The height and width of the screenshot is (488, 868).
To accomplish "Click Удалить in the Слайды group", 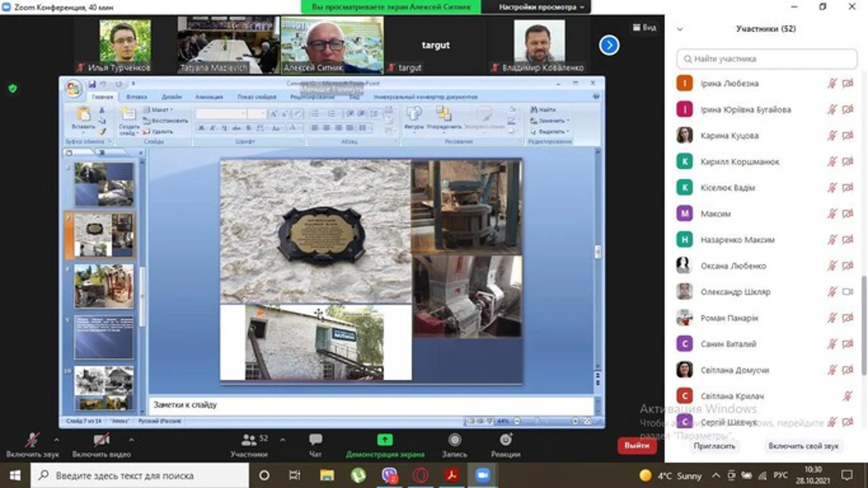I will point(159,131).
